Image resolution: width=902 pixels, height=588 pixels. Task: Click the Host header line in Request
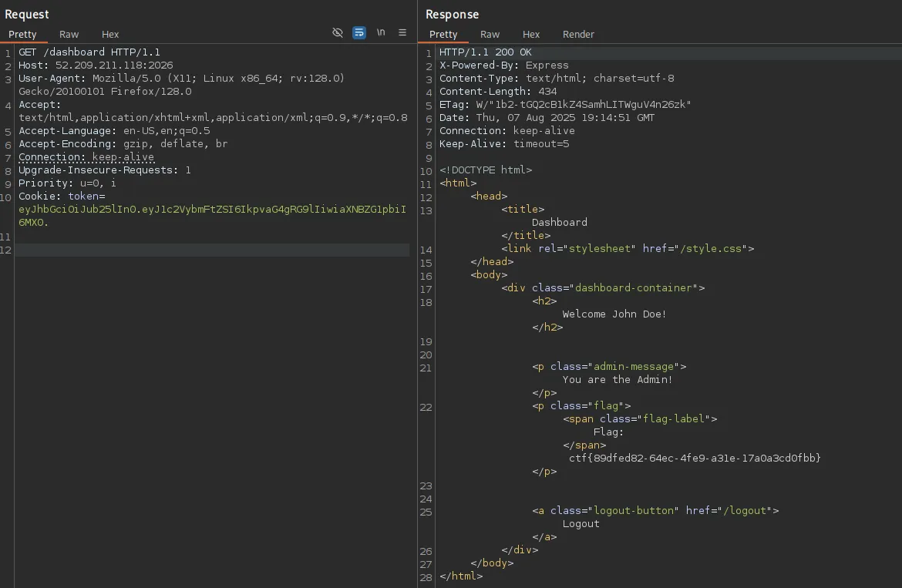(x=96, y=66)
